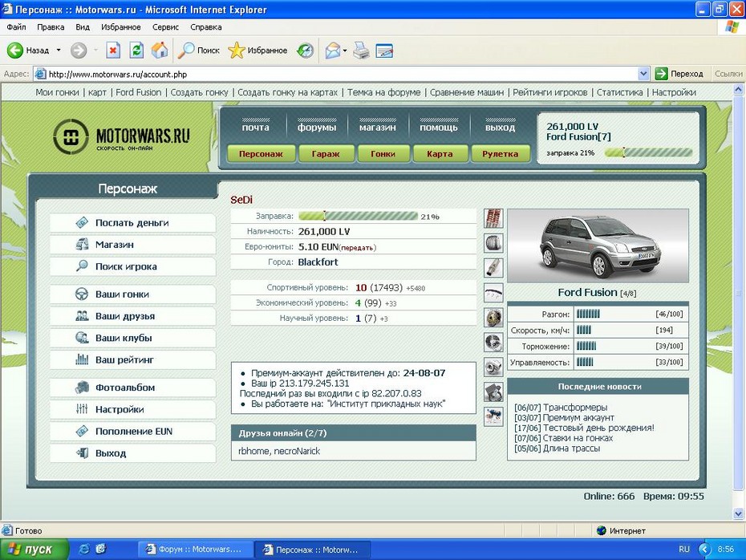Click the Избранное star toolbar button
The width and height of the screenshot is (746, 560).
point(257,50)
